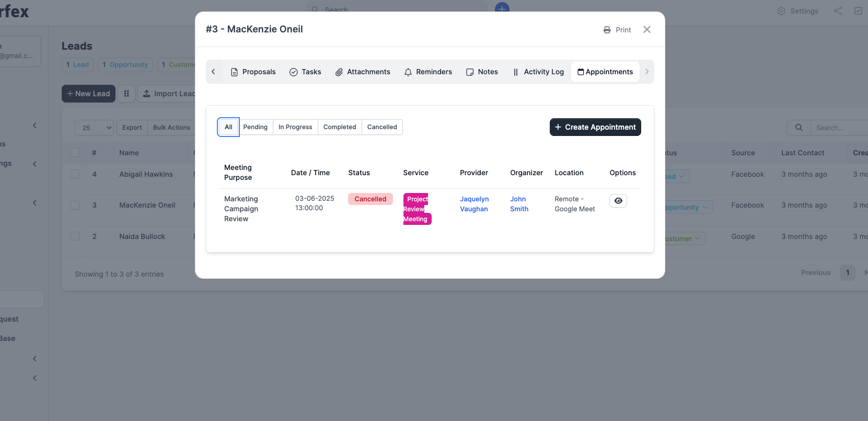Viewport: 868px width, 421px height.
Task: Open the 25 entries per page dropdown
Action: coord(94,128)
